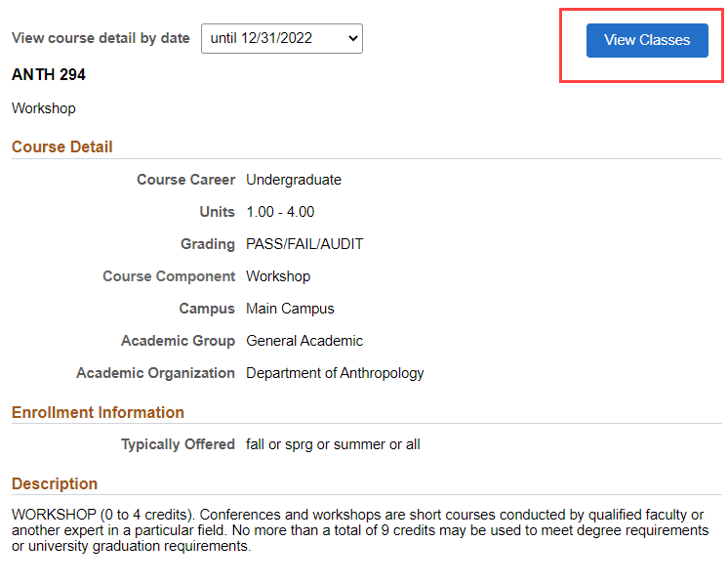Select the ANTH 294 course heading
This screenshot has width=728, height=584.
pyautogui.click(x=49, y=74)
